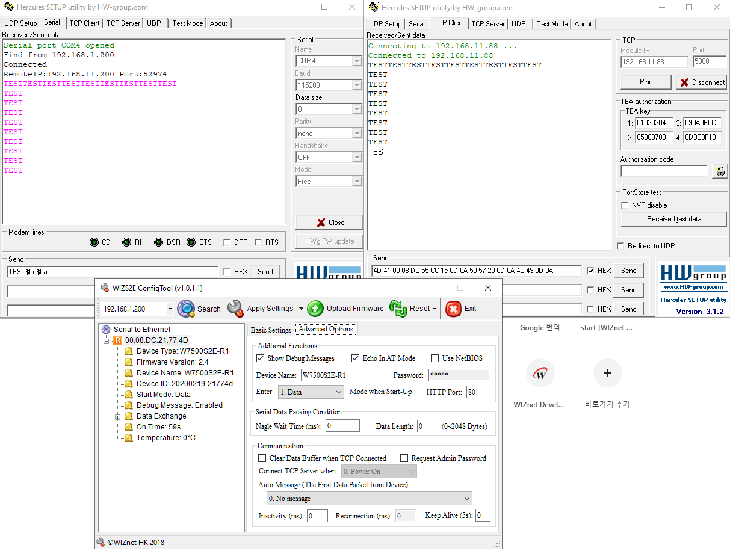
Task: Enable the DTR modem line checkbox
Action: tap(227, 242)
